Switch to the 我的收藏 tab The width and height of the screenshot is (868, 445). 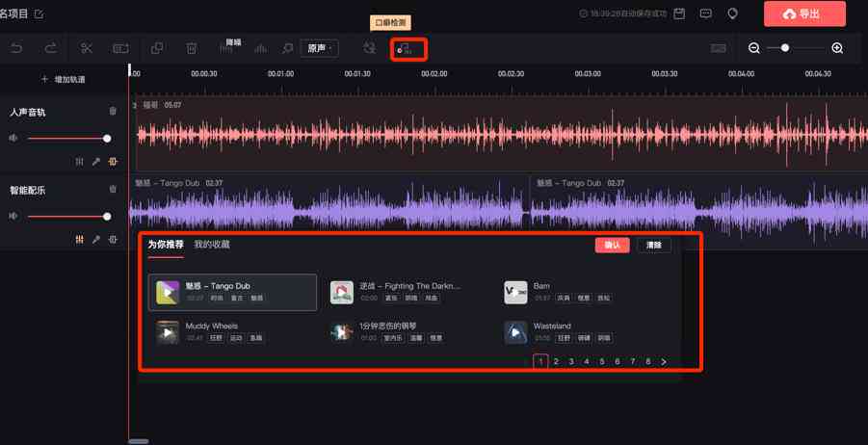pos(212,244)
